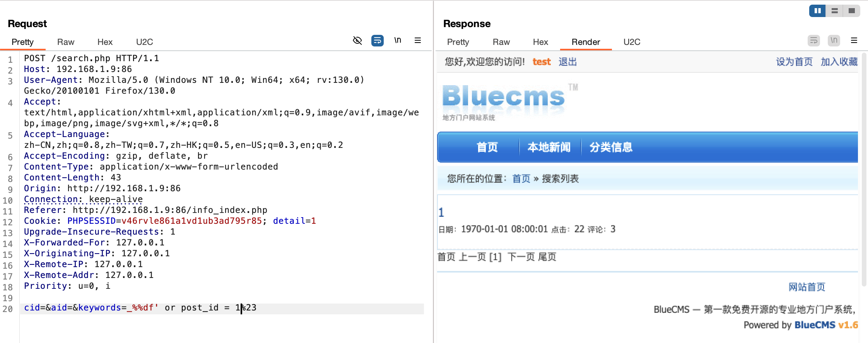Switch to Response Render tab

point(586,42)
